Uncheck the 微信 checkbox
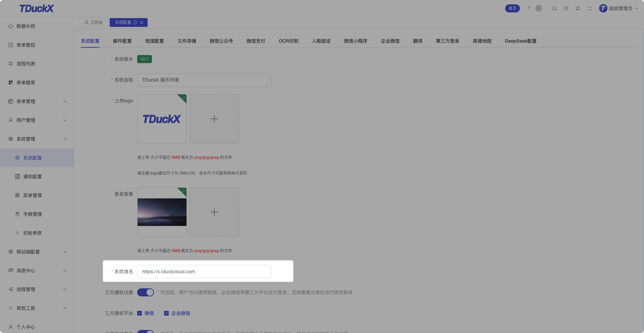The image size is (644, 333). 140,313
